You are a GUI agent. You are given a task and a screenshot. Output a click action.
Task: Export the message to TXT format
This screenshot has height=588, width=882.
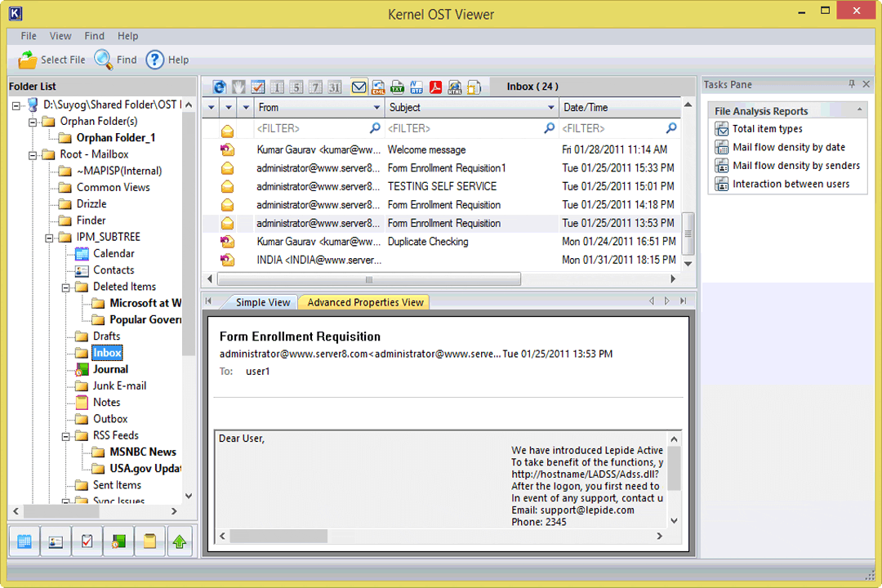398,87
